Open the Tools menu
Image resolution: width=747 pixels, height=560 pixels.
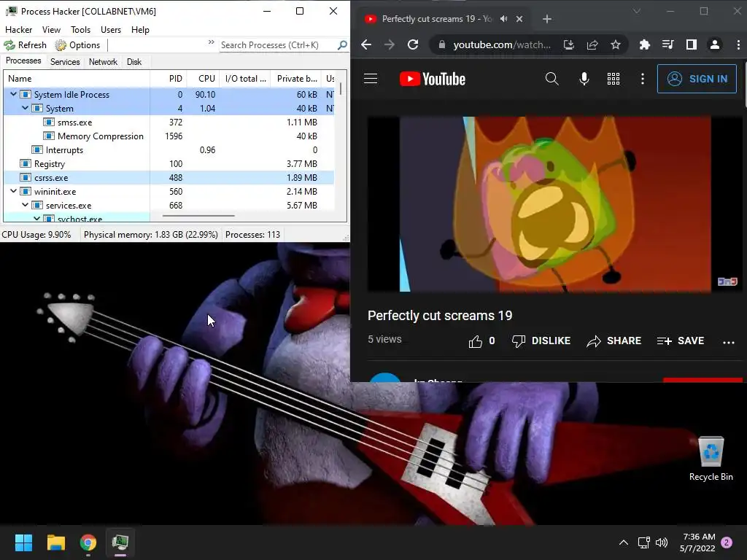click(80, 29)
